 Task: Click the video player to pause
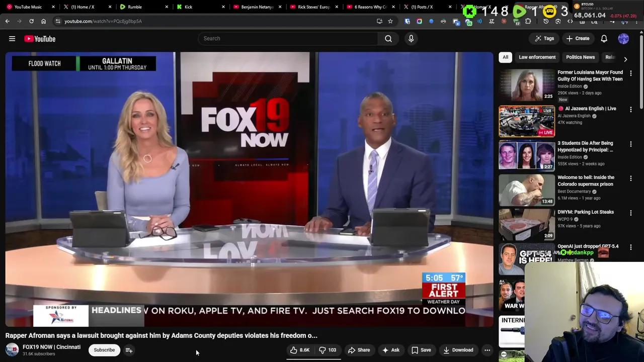point(250,190)
